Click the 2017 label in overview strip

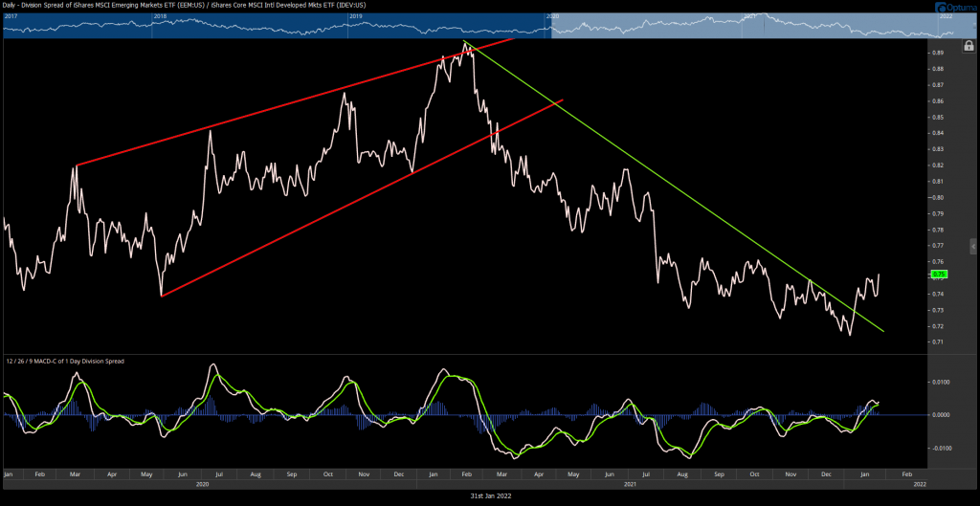coord(11,14)
